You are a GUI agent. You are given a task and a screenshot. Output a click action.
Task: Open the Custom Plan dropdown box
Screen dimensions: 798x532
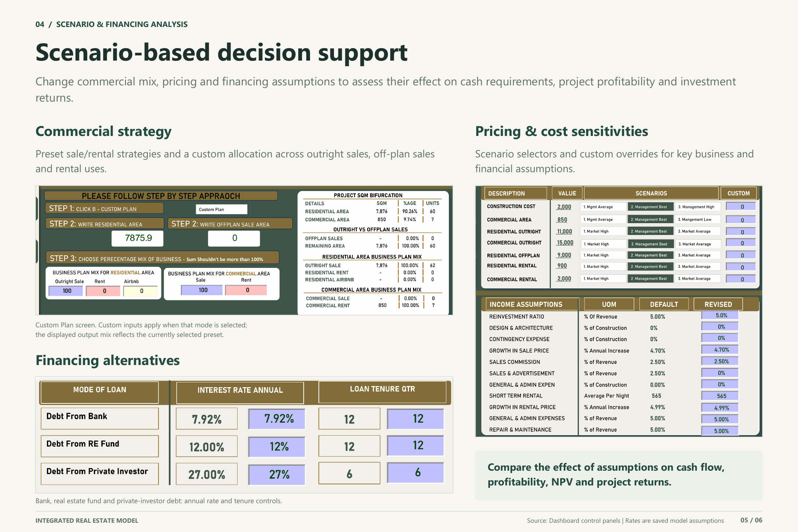click(221, 209)
